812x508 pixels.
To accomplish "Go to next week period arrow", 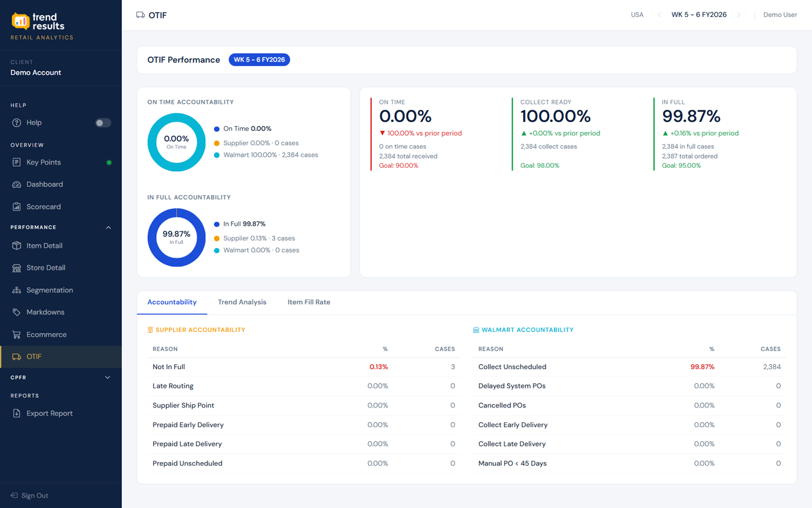I will 739,15.
